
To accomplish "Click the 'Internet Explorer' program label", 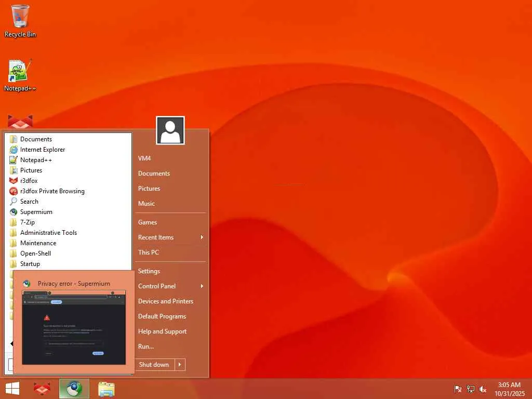I will (x=43, y=150).
